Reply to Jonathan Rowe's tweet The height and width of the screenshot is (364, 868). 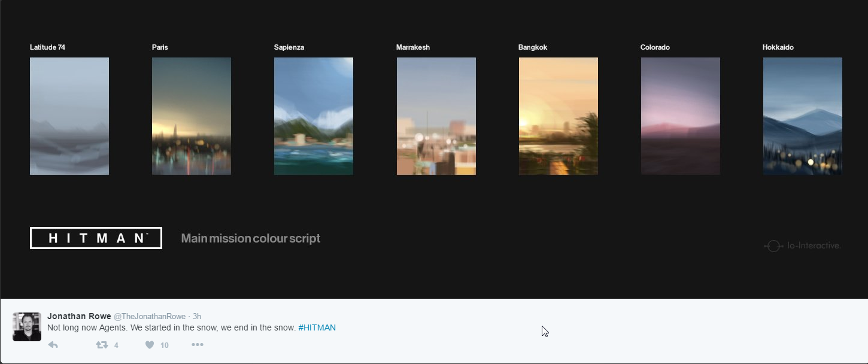point(53,345)
